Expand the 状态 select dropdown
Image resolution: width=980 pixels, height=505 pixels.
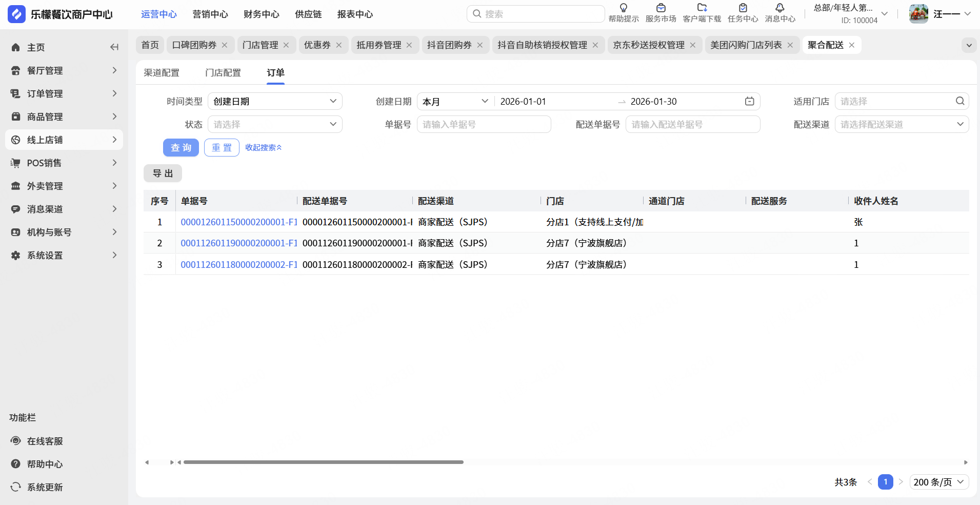(x=275, y=125)
